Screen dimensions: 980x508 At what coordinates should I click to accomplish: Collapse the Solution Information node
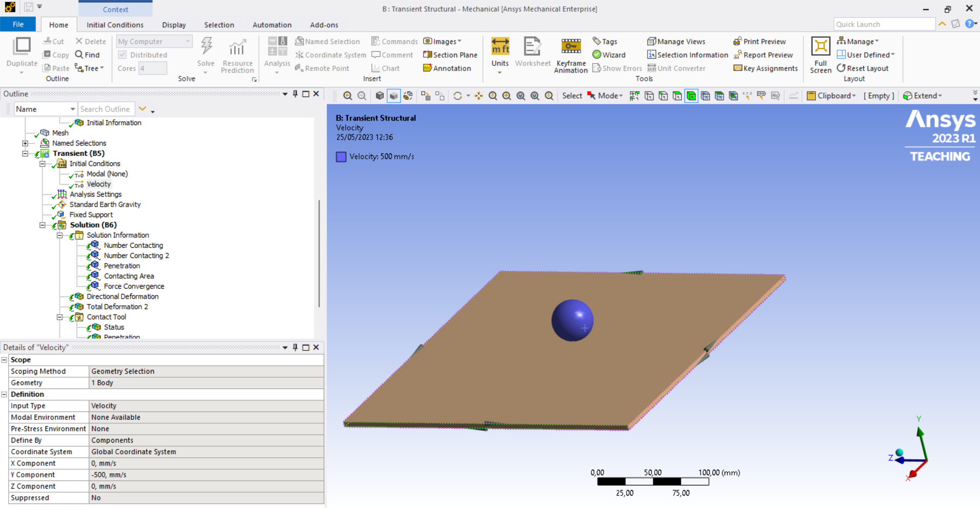[x=60, y=235]
